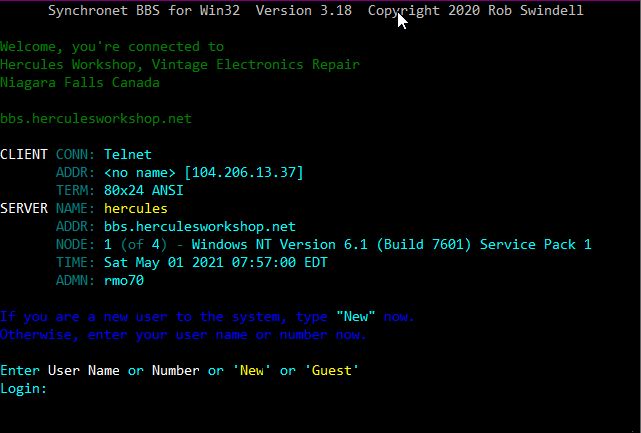Click 'Enter User Name or Number' text
This screenshot has height=433, width=641.
[100, 370]
